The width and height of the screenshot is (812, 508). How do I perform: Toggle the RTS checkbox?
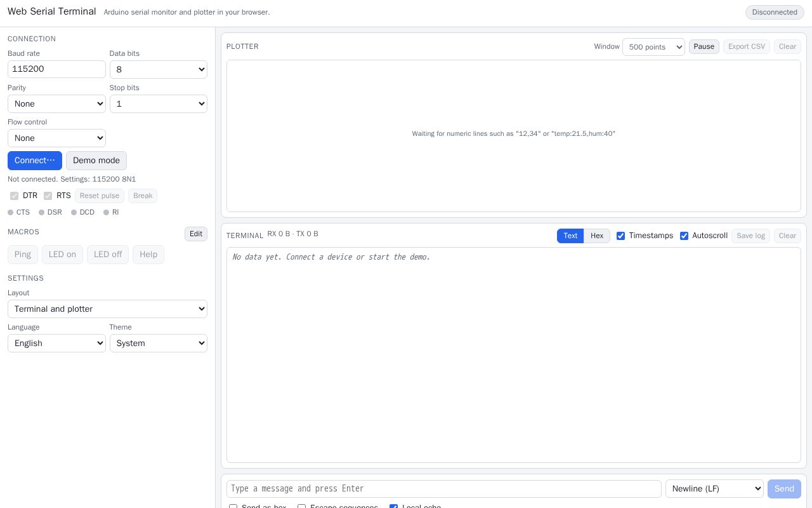click(x=48, y=196)
